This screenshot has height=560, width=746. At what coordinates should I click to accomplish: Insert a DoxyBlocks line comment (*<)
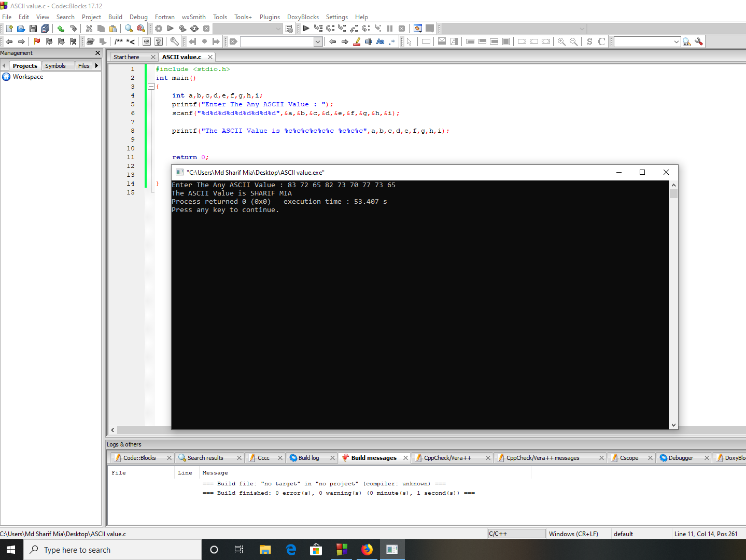[131, 41]
